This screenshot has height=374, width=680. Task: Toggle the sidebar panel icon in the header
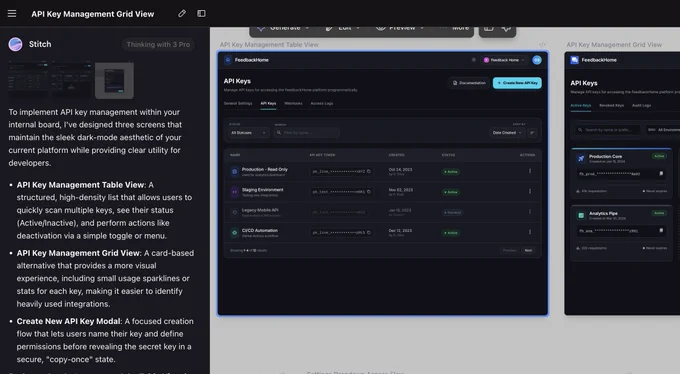click(201, 13)
